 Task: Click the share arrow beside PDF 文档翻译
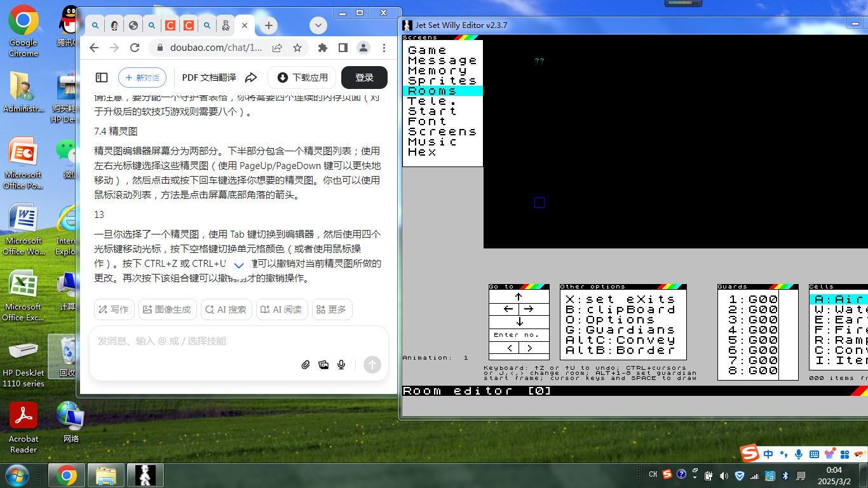click(251, 78)
